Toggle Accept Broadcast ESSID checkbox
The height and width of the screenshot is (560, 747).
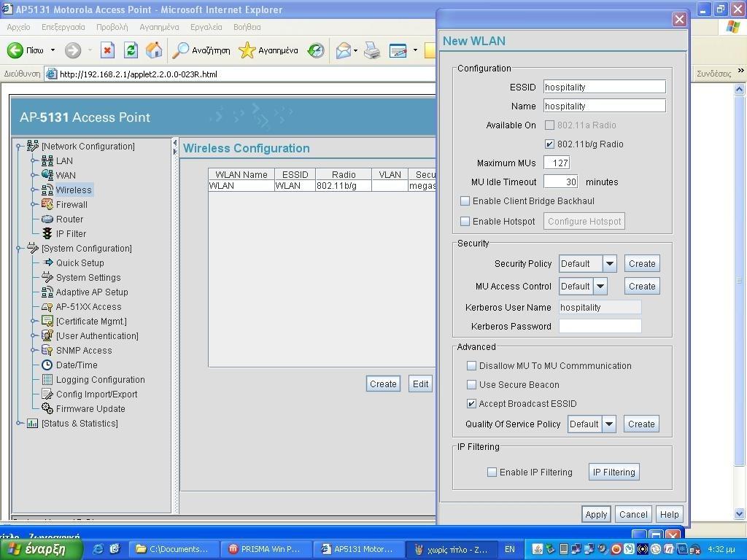point(472,404)
